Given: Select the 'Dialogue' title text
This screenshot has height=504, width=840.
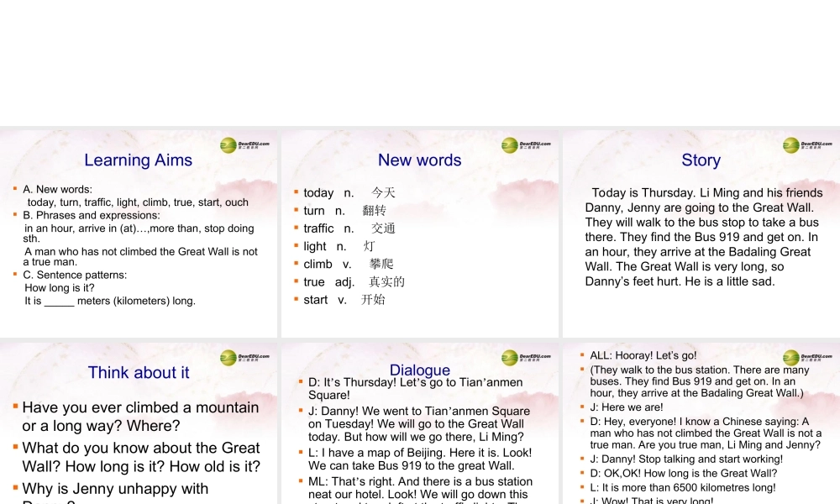Looking at the screenshot, I should coord(419,370).
